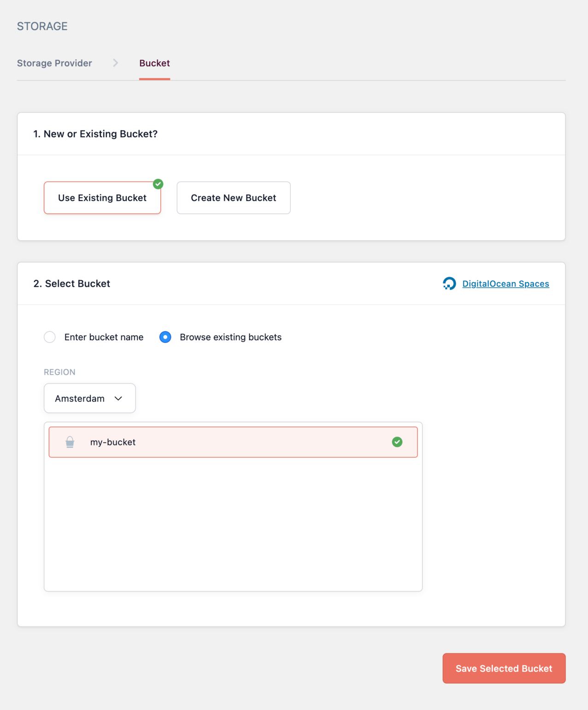Click the '1. New or Existing Bucket?' heading
588x710 pixels.
tap(95, 134)
